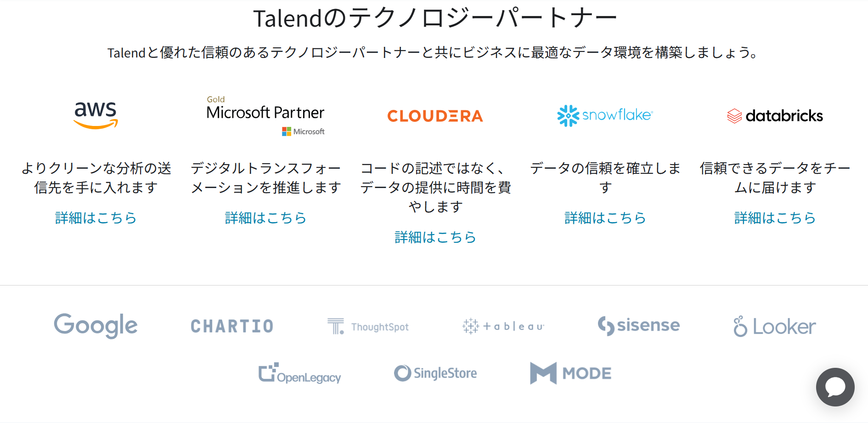Screen dimensions: 868x423
Task: Click the Sisense logo
Action: pos(638,326)
